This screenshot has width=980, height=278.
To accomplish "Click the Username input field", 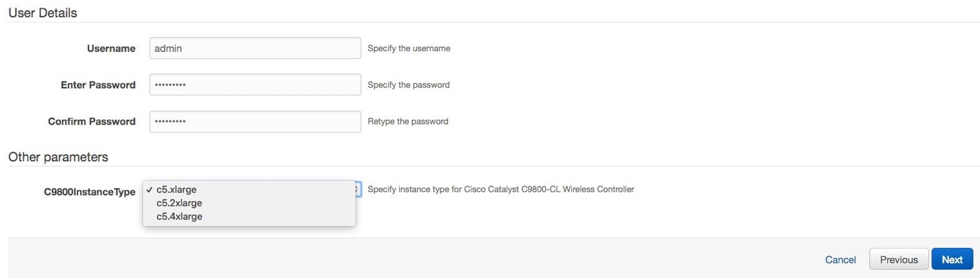I will [255, 48].
